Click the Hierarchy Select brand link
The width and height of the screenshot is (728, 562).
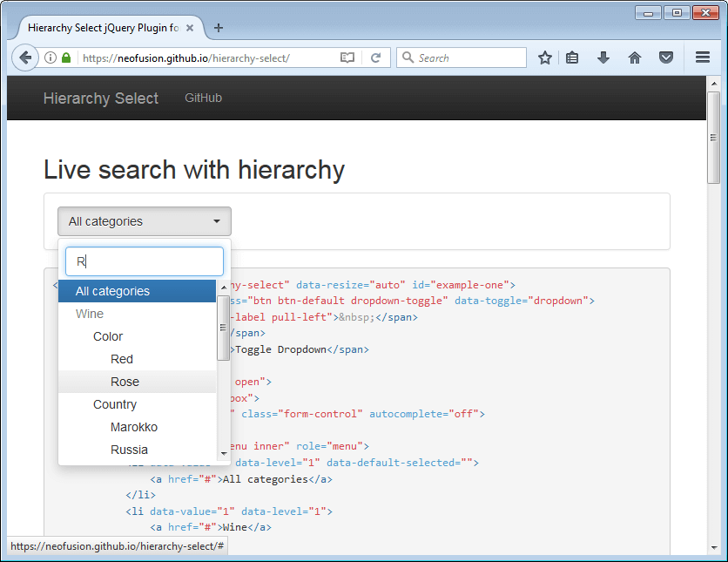coord(100,98)
